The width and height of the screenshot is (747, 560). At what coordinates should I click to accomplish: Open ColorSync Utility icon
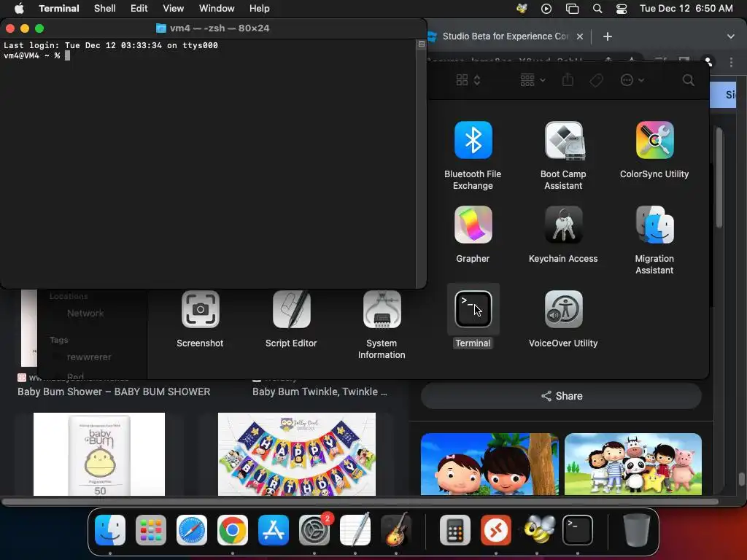pos(654,140)
